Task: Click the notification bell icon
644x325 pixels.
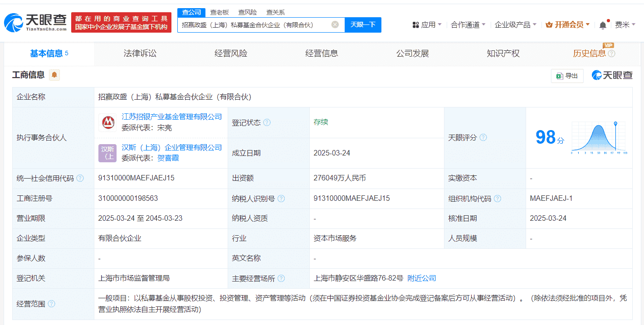Action: point(602,24)
